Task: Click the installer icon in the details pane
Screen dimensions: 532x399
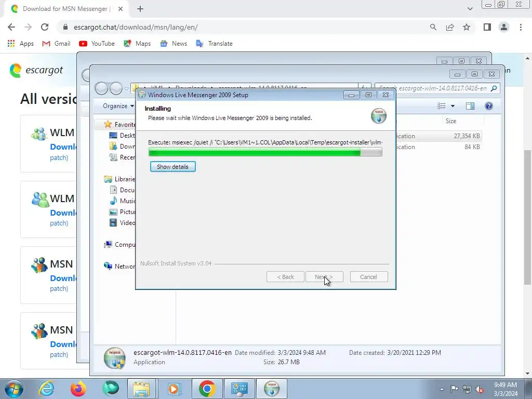Action: tap(115, 358)
